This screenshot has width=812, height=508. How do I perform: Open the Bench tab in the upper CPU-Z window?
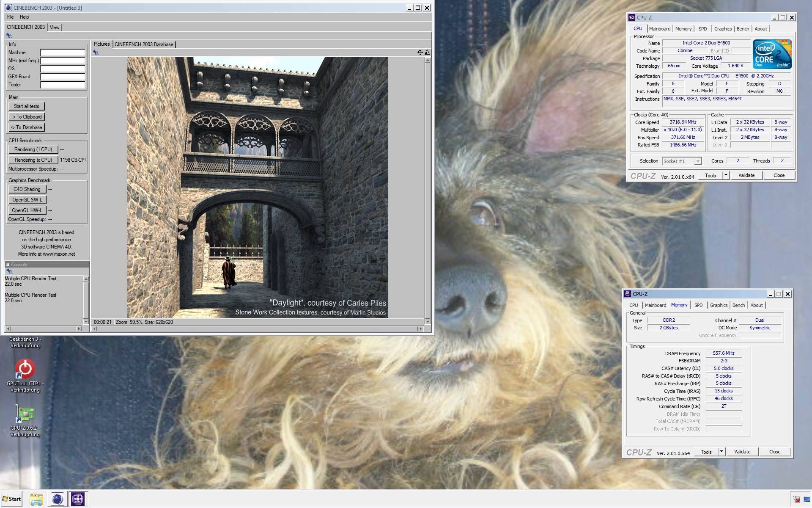coord(743,29)
